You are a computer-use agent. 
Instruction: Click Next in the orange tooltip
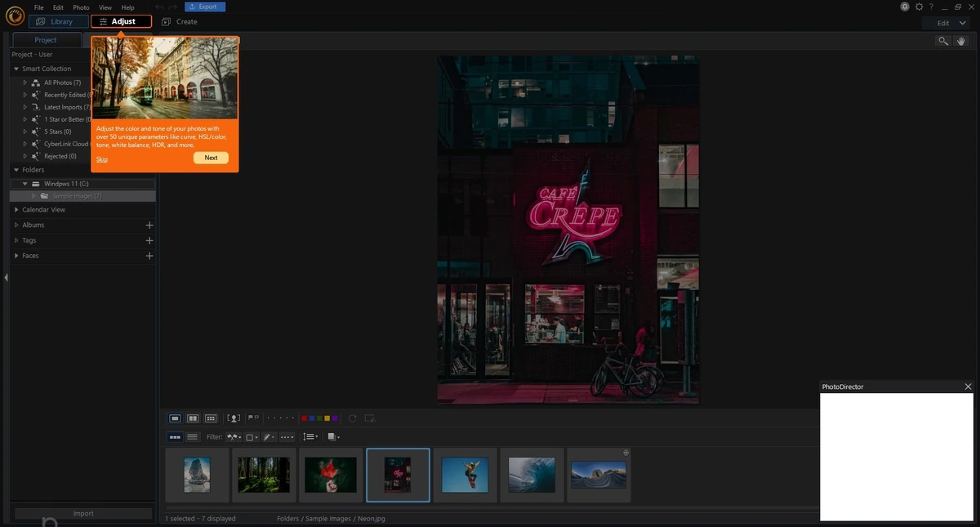(x=211, y=158)
